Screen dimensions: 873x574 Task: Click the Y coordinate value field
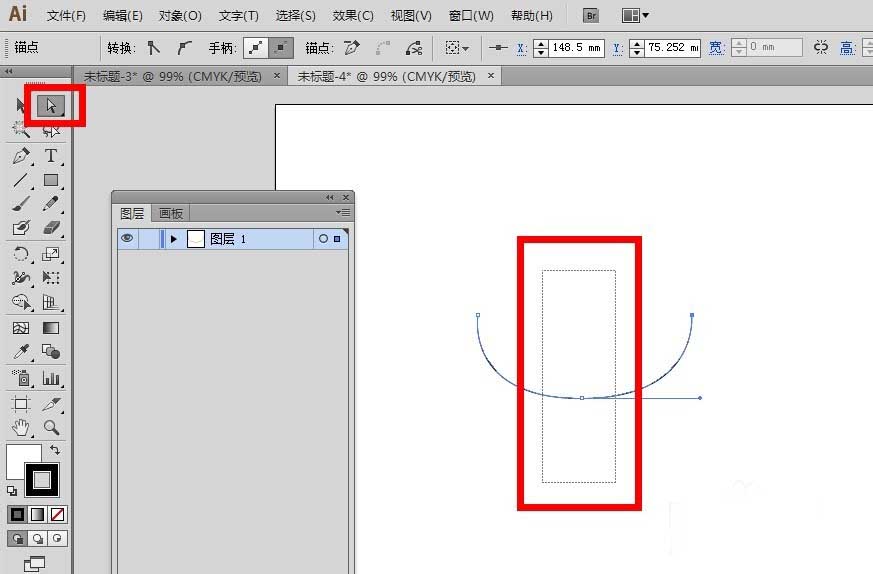(x=673, y=48)
